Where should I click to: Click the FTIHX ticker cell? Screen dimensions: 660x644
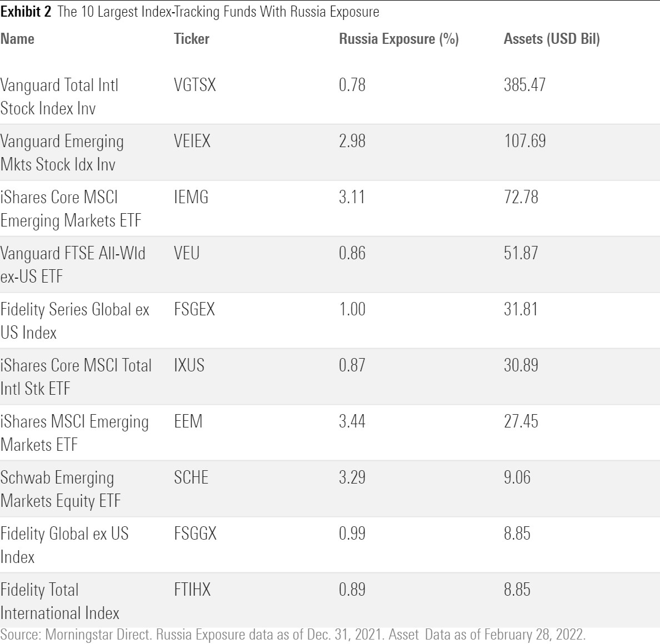pos(192,590)
